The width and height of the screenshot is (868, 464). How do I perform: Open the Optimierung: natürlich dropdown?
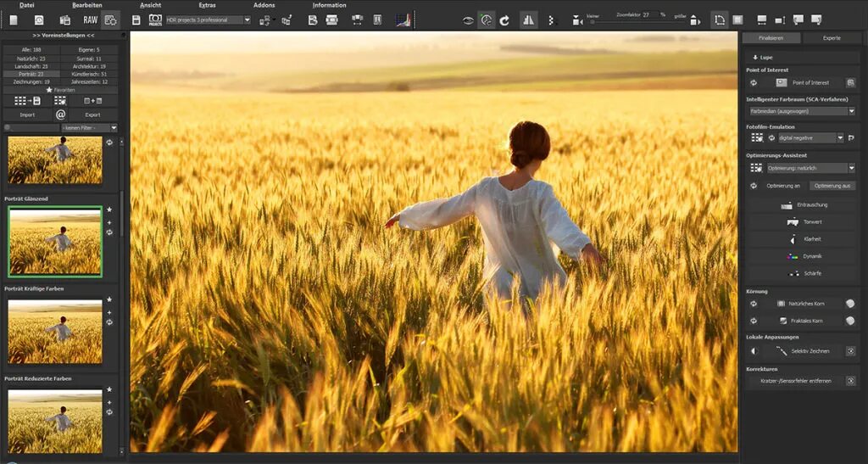coord(810,168)
